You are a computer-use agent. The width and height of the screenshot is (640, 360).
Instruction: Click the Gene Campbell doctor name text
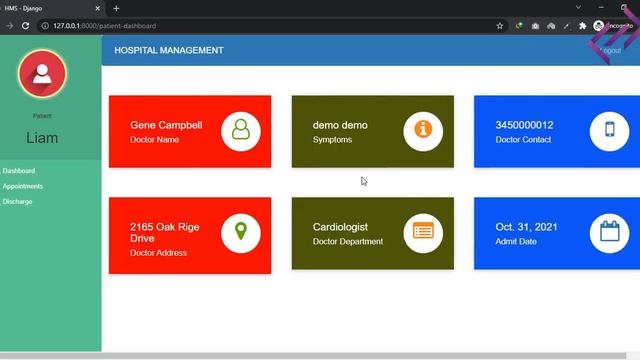166,125
